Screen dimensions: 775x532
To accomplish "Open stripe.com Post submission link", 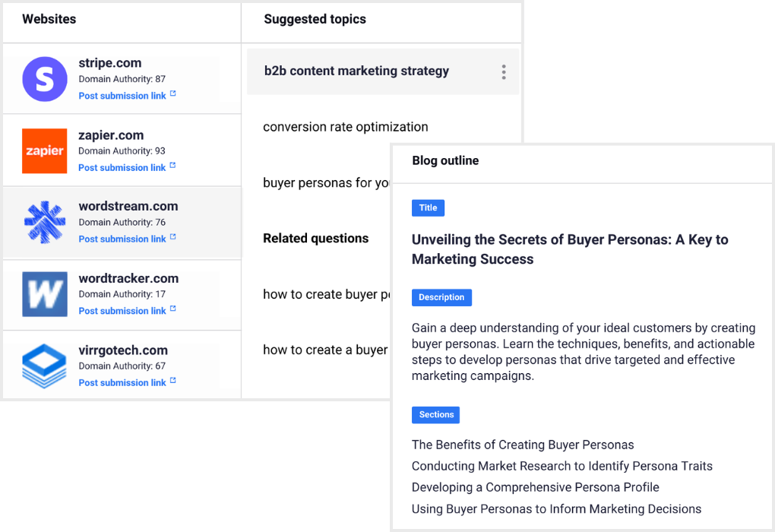I will click(x=122, y=96).
